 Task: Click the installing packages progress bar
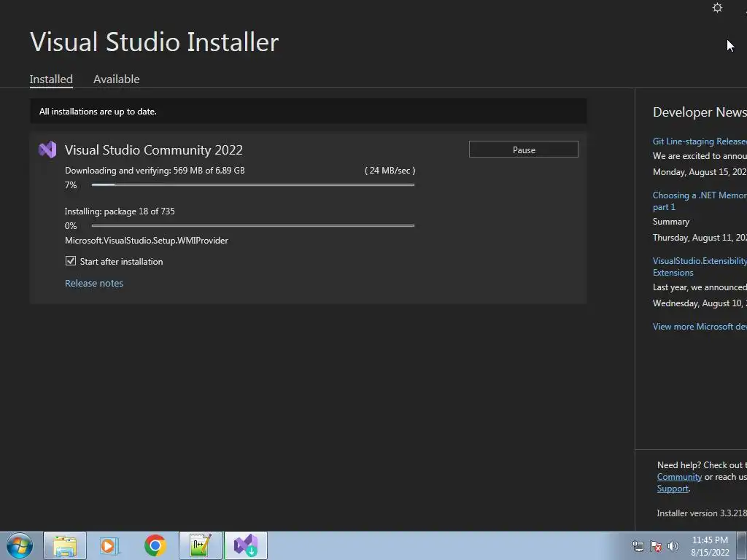tap(253, 226)
